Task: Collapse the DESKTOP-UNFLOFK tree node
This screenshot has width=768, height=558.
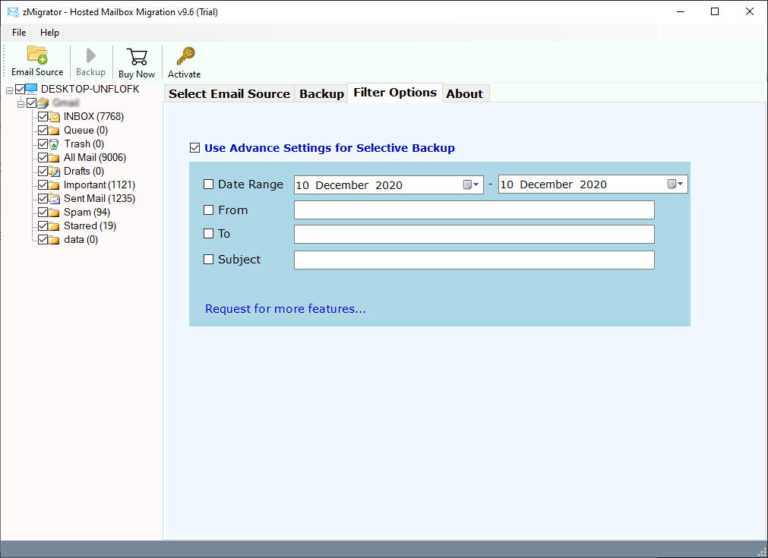Action: tap(9, 90)
